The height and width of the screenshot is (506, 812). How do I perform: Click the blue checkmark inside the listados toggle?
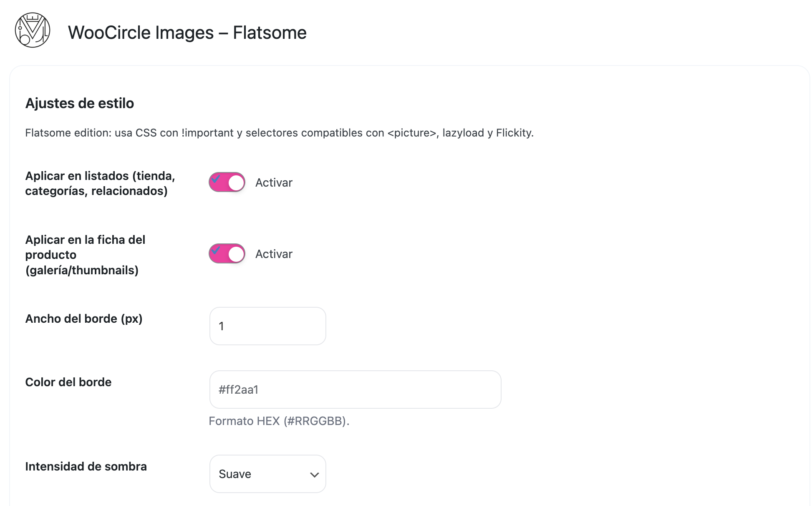point(216,179)
